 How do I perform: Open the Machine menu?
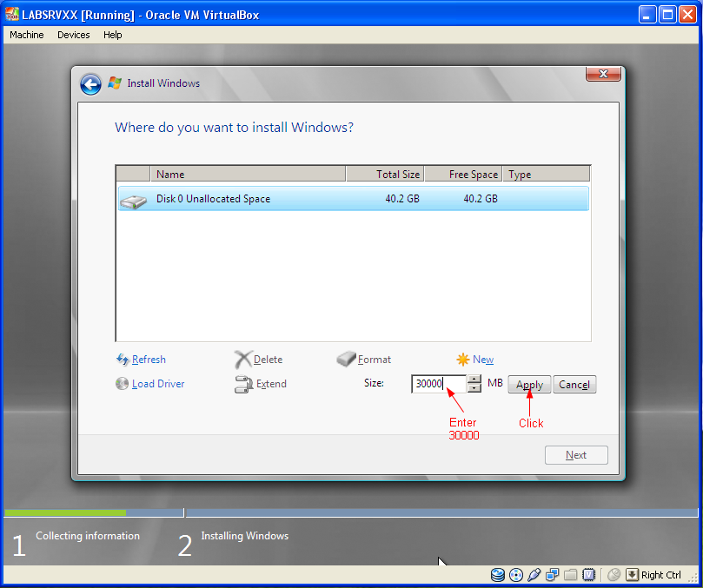[x=26, y=35]
